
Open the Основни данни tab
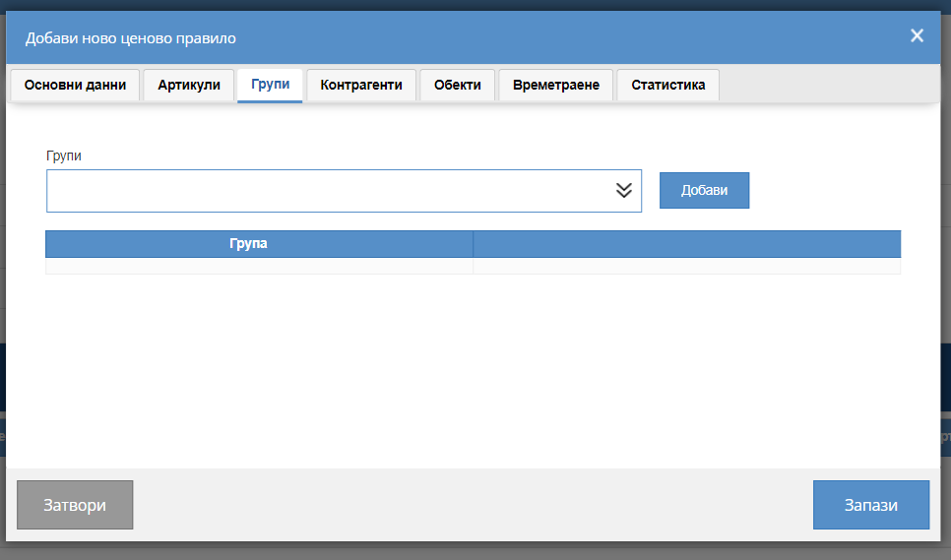click(75, 85)
